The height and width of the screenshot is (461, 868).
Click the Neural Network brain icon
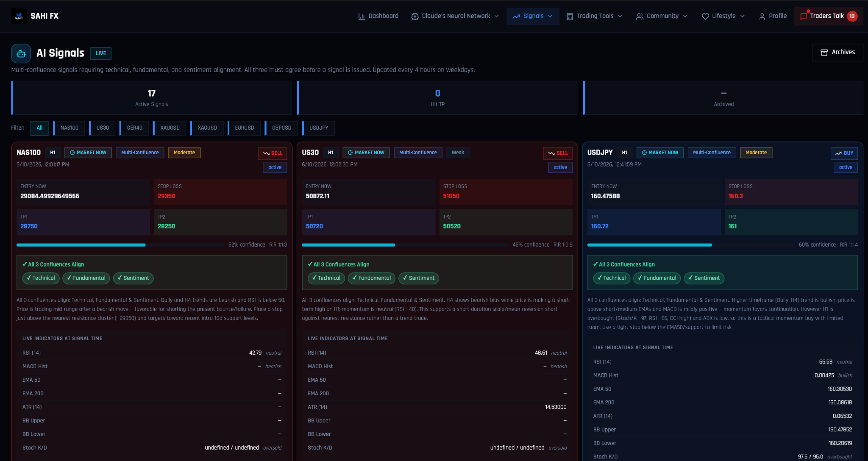coord(415,17)
